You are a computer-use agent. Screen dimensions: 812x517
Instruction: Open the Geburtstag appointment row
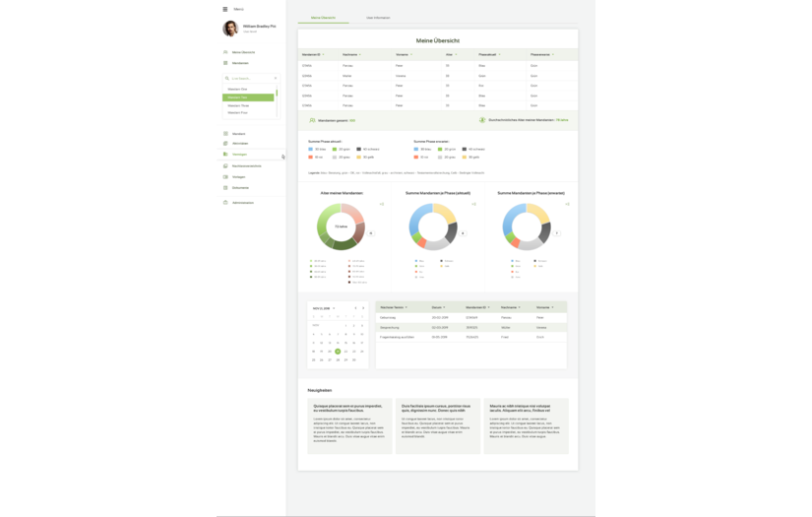(471, 317)
